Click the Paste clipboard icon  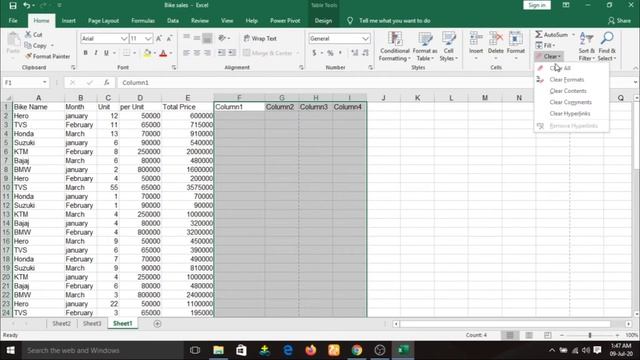click(13, 41)
